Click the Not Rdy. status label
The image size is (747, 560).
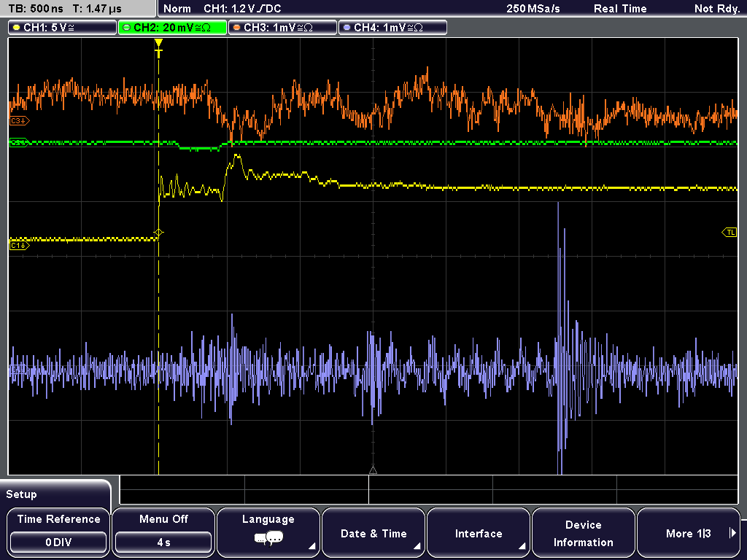(x=716, y=9)
